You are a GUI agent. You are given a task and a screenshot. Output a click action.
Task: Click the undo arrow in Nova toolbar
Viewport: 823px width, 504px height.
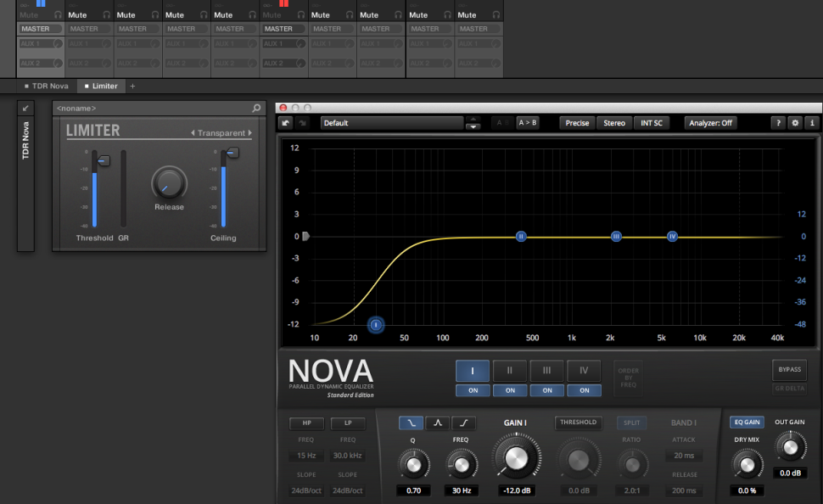pyautogui.click(x=287, y=123)
